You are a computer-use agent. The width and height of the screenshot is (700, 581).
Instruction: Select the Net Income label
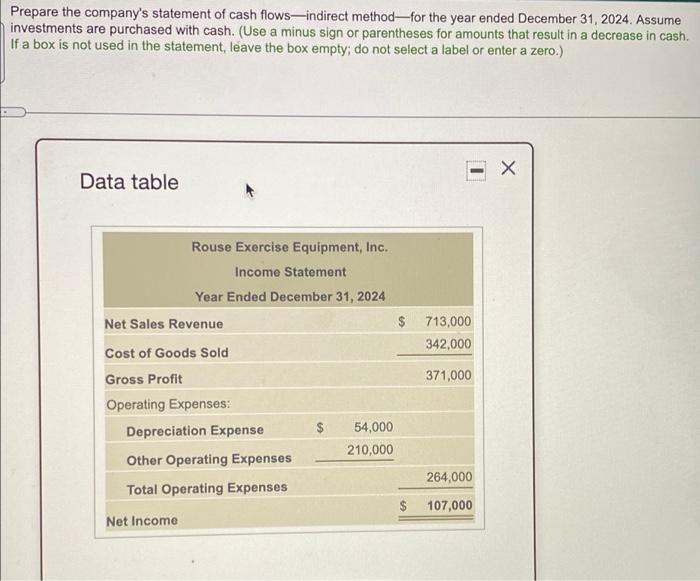pyautogui.click(x=142, y=521)
